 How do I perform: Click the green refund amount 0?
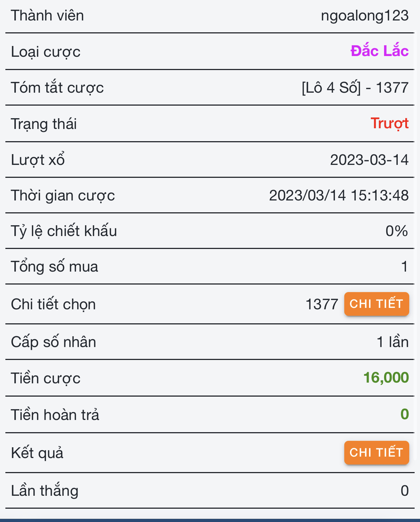[404, 414]
